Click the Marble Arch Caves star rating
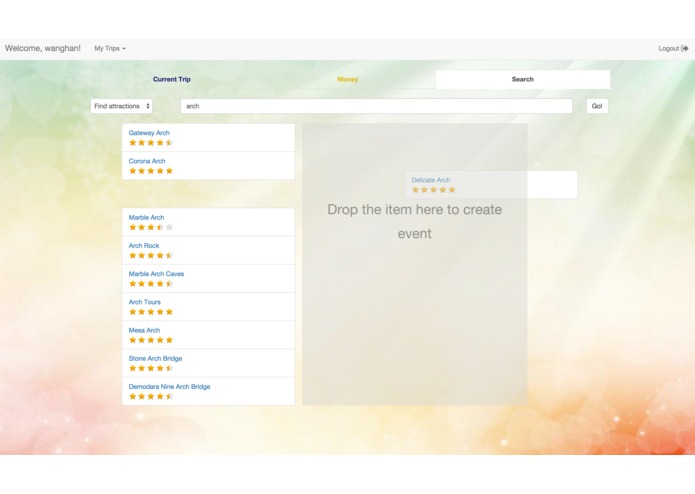Image resolution: width=695 pixels, height=494 pixels. tap(151, 284)
